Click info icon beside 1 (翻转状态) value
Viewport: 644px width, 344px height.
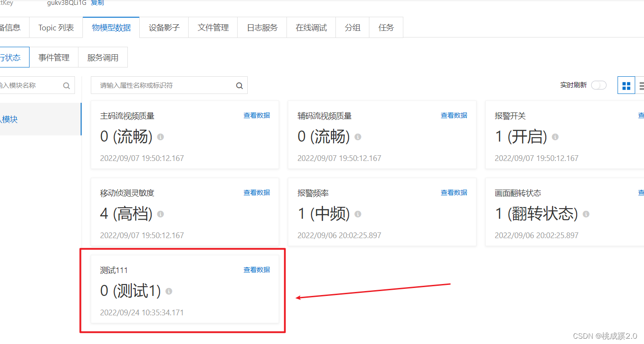click(x=586, y=214)
